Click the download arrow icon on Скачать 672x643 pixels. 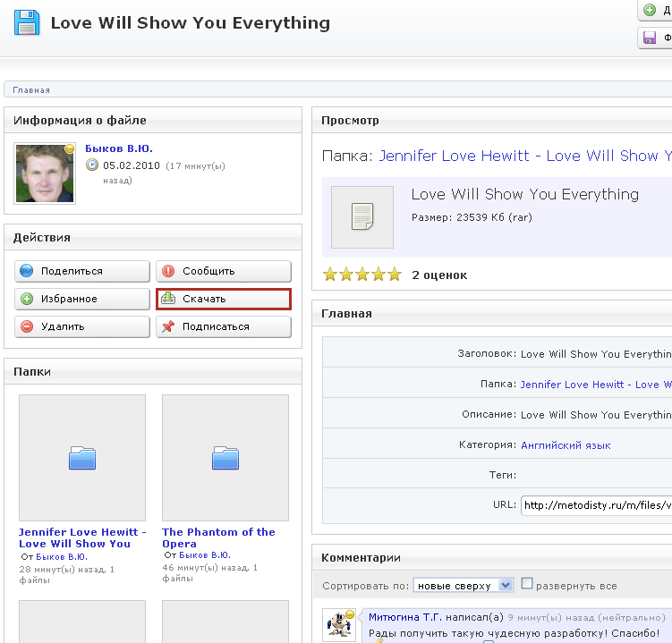coord(168,298)
